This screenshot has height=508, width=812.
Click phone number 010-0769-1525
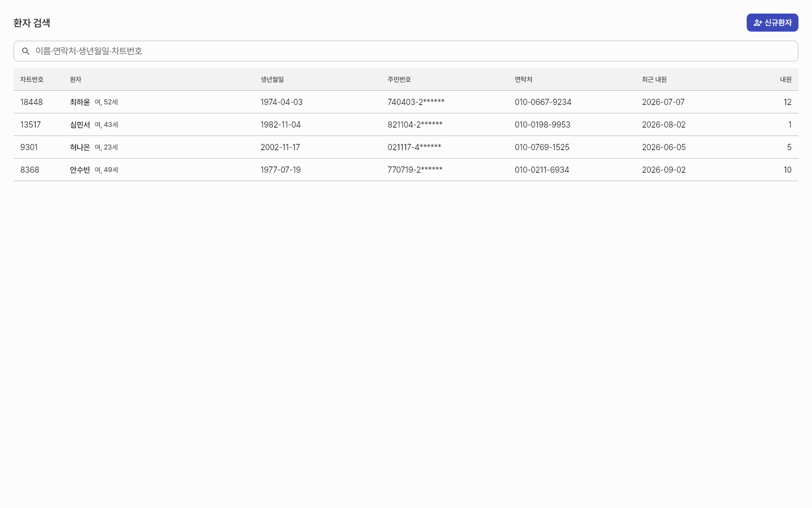click(542, 147)
